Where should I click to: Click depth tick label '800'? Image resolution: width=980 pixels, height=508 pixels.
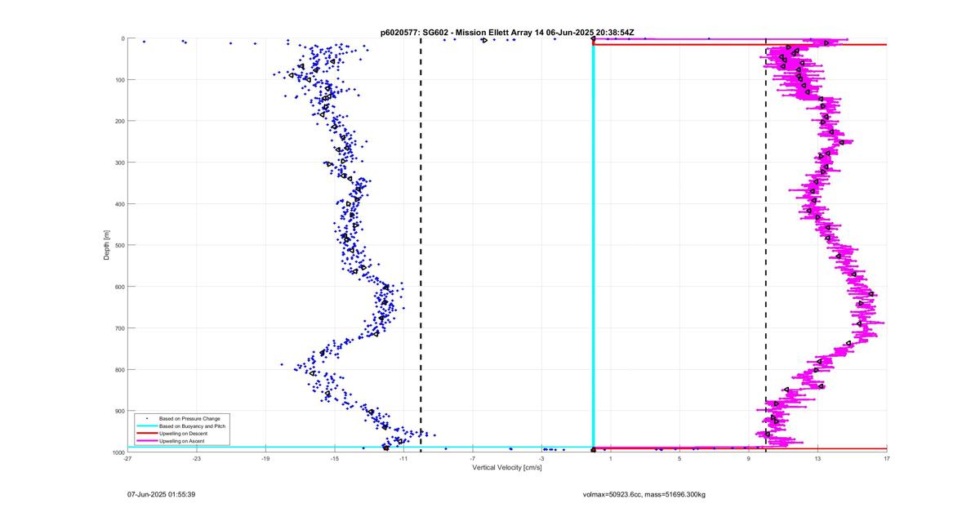tap(119, 369)
